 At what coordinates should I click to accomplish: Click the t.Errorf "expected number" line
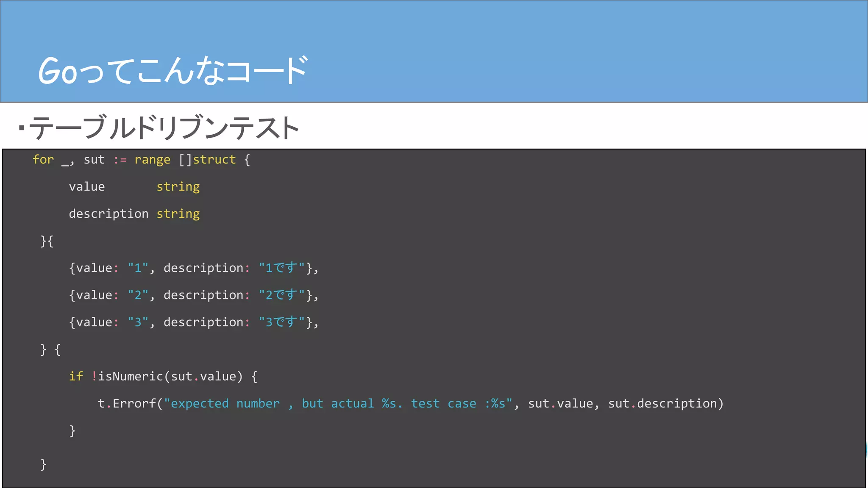[411, 404]
